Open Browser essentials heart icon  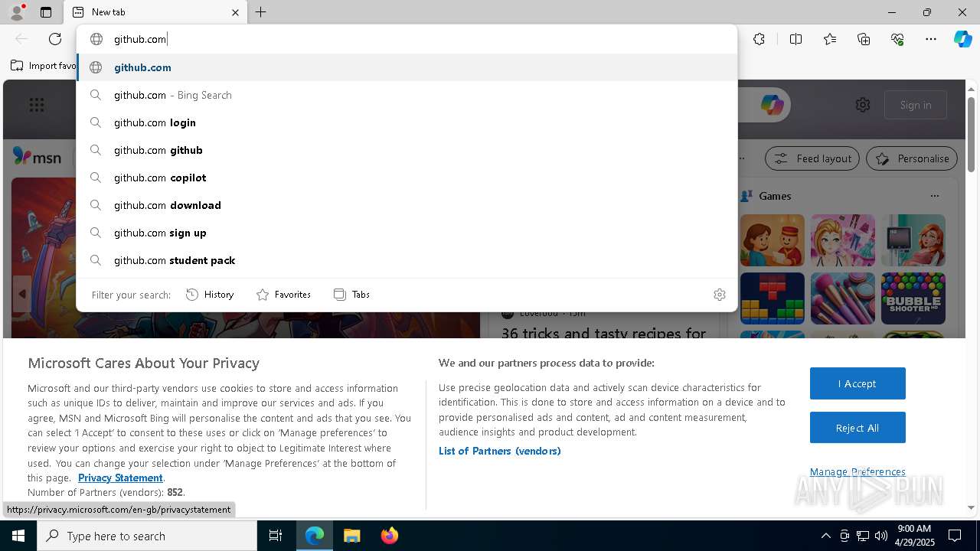point(897,39)
